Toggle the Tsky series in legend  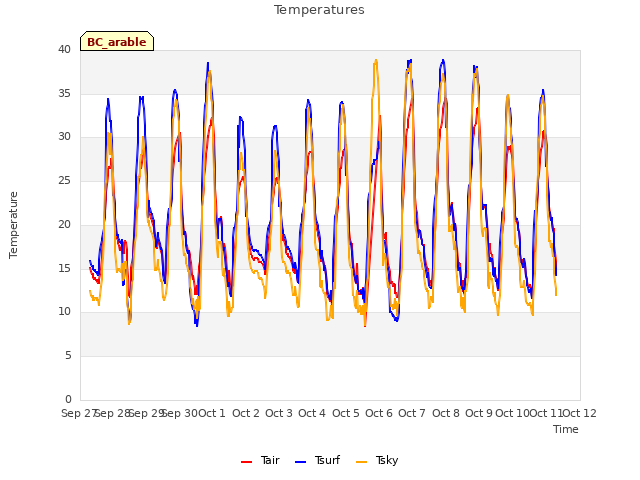pyautogui.click(x=377, y=460)
